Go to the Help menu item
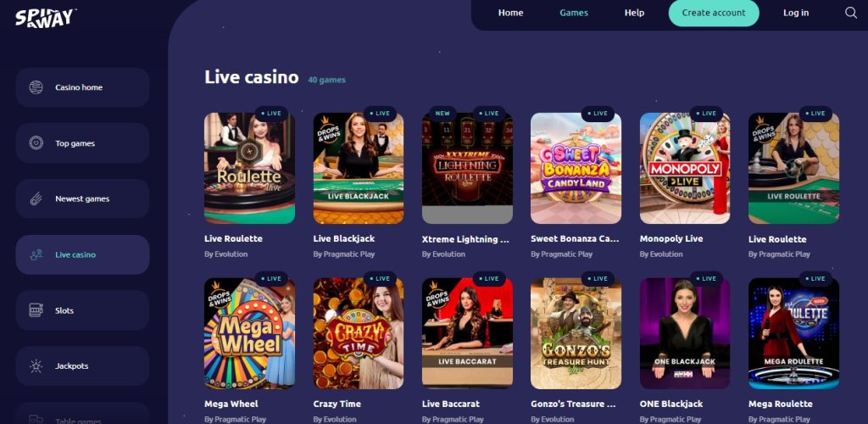Viewport: 868px width, 424px height. pyautogui.click(x=634, y=13)
